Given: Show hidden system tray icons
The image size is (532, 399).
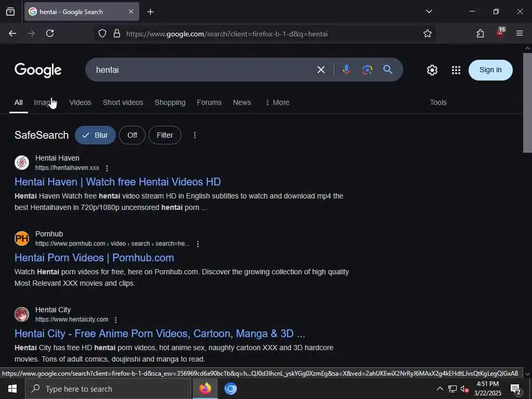Looking at the screenshot, I should pos(440,389).
